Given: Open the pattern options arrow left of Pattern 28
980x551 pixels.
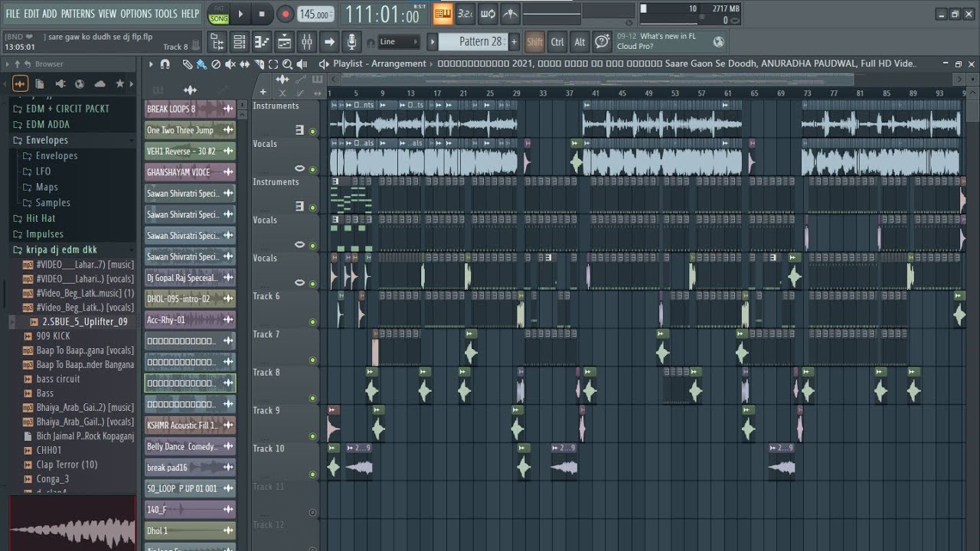Looking at the screenshot, I should pos(433,41).
